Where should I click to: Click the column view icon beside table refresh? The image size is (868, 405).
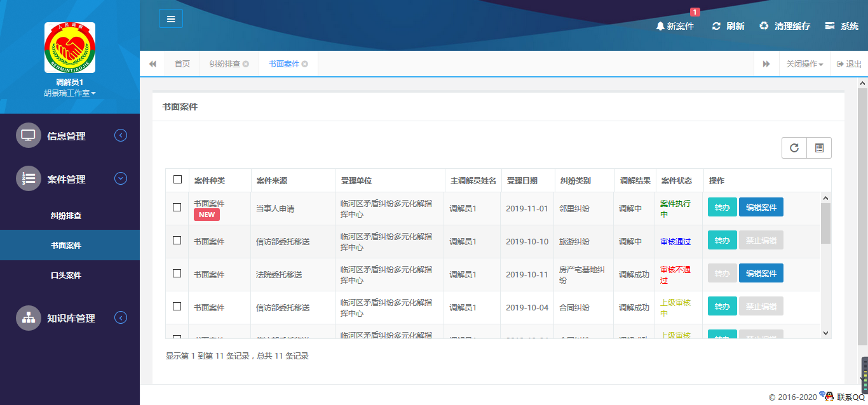pos(819,147)
